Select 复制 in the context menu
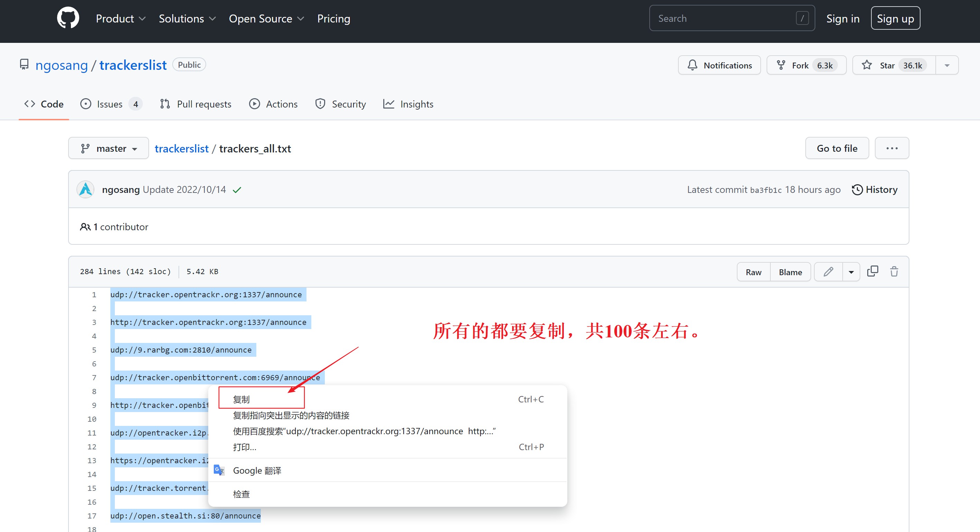The height and width of the screenshot is (532, 980). point(388,399)
